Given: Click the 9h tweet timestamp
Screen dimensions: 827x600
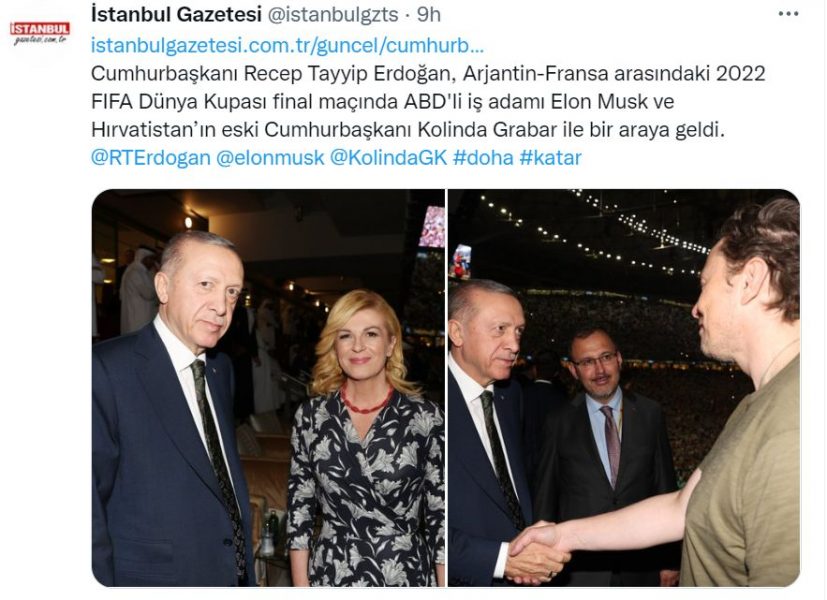Looking at the screenshot, I should (x=429, y=15).
